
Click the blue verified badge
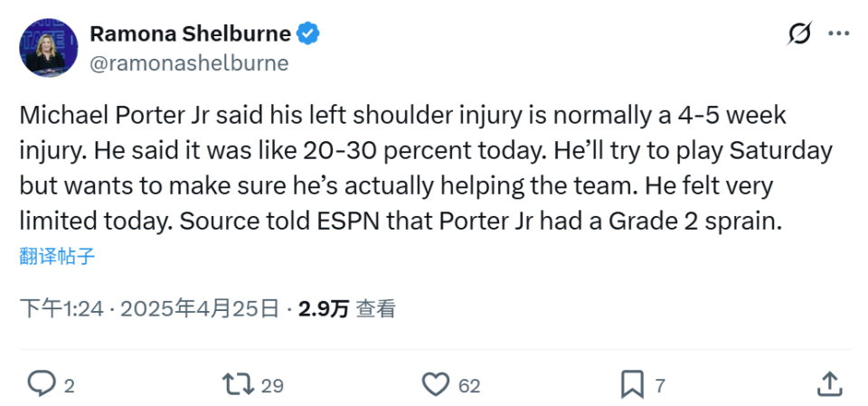point(309,34)
